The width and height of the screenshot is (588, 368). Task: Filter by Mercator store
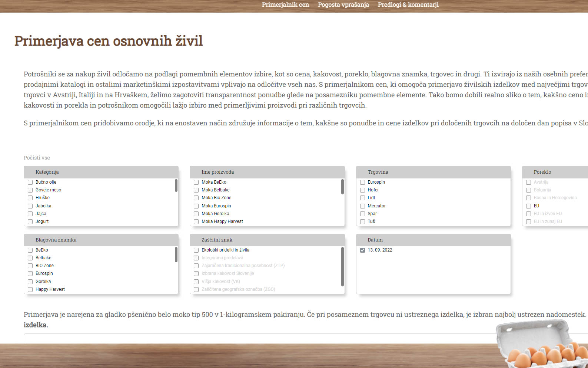point(363,206)
